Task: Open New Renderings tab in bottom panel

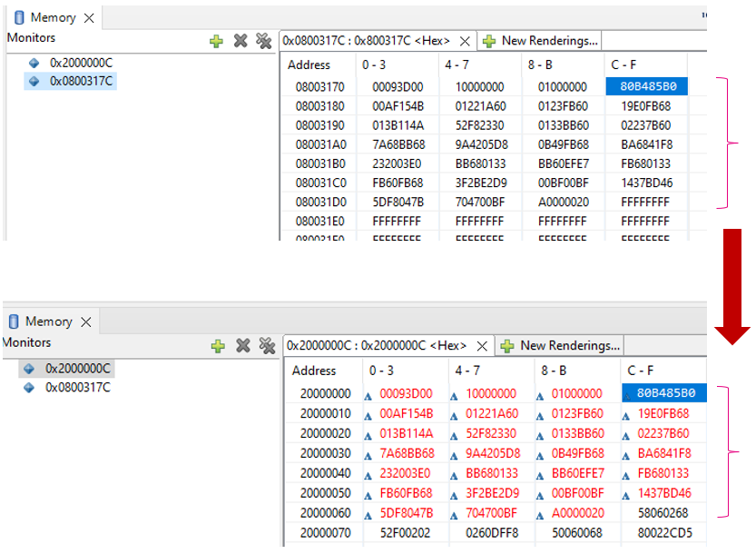Action: click(560, 345)
